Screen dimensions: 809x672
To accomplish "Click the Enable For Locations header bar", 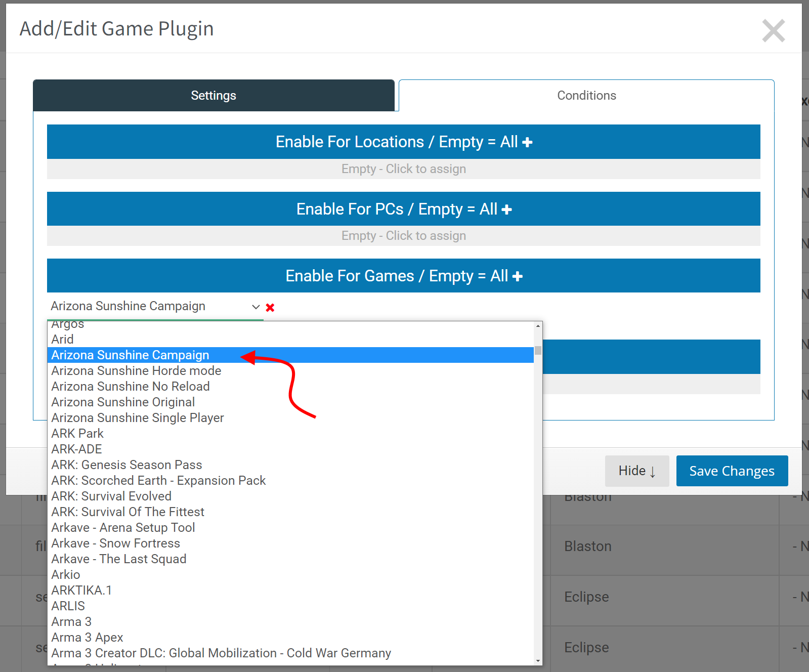I will [x=404, y=142].
